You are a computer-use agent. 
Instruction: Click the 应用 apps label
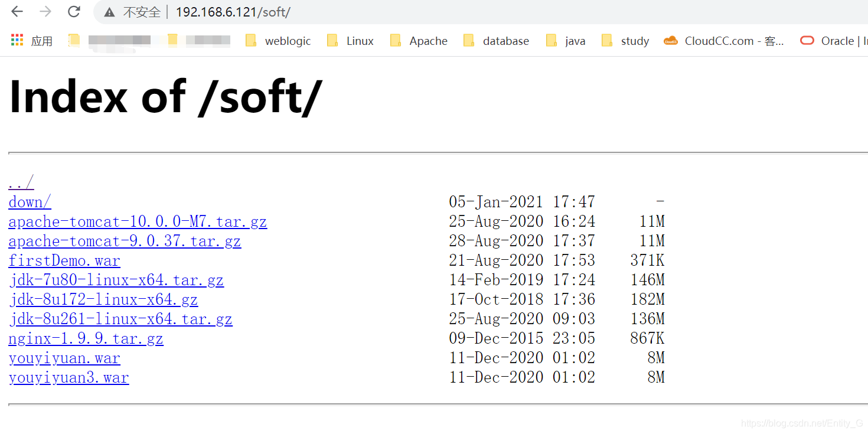(x=42, y=41)
